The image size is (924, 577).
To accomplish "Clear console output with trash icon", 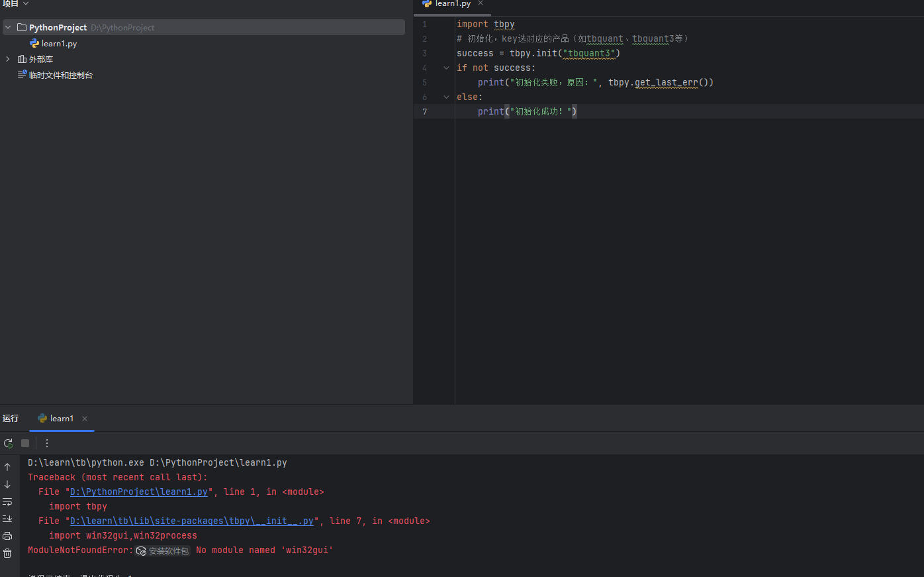I will [7, 553].
